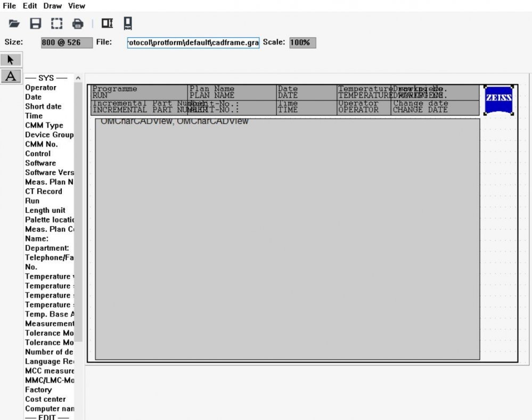Open the View menu

click(x=76, y=6)
